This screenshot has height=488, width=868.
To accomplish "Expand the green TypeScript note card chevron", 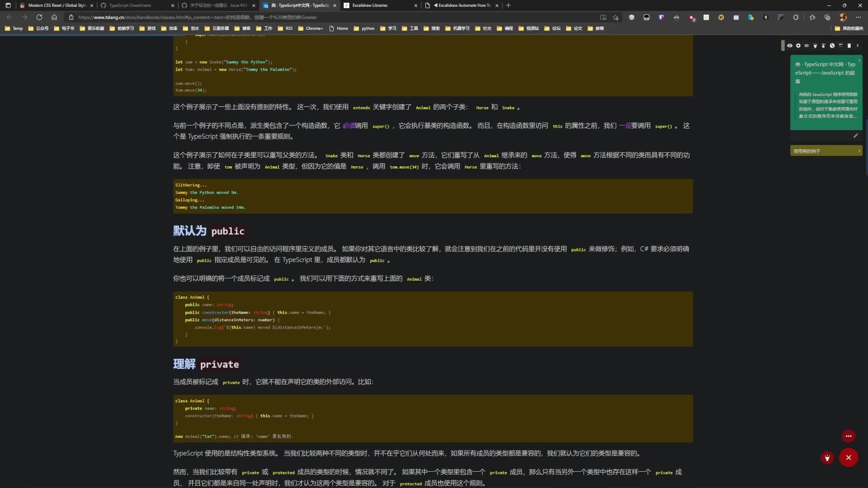I will pyautogui.click(x=859, y=61).
